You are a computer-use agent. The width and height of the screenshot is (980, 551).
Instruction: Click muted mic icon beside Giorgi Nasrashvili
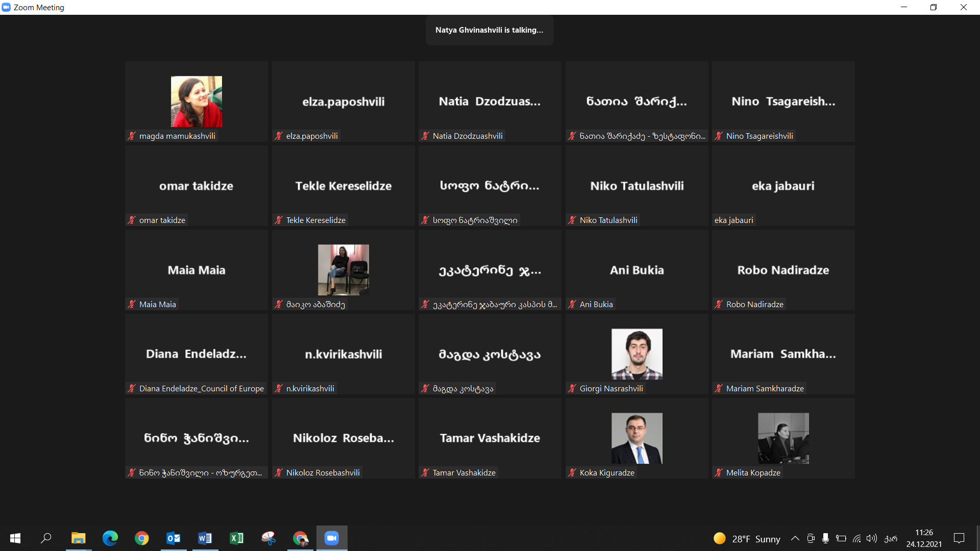coord(572,388)
